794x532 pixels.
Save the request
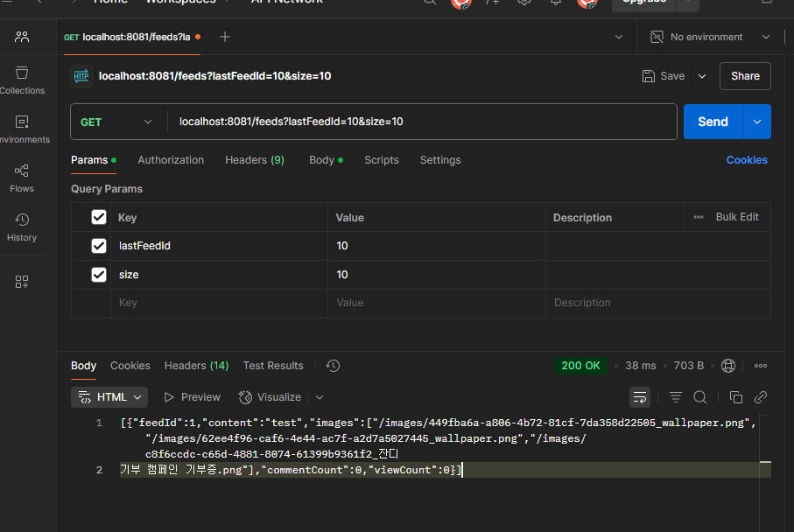click(664, 76)
